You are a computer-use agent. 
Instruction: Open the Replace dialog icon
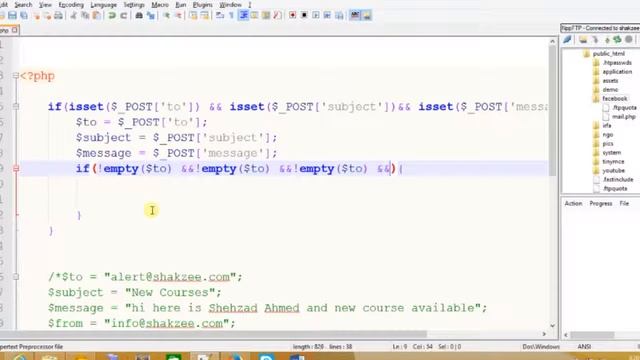pyautogui.click(x=151, y=16)
